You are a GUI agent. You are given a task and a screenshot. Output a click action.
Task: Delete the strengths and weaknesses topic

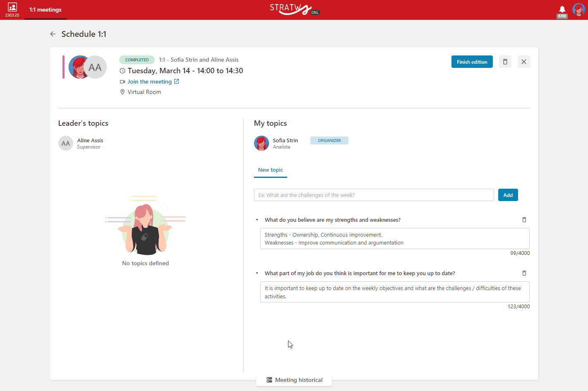pyautogui.click(x=524, y=220)
